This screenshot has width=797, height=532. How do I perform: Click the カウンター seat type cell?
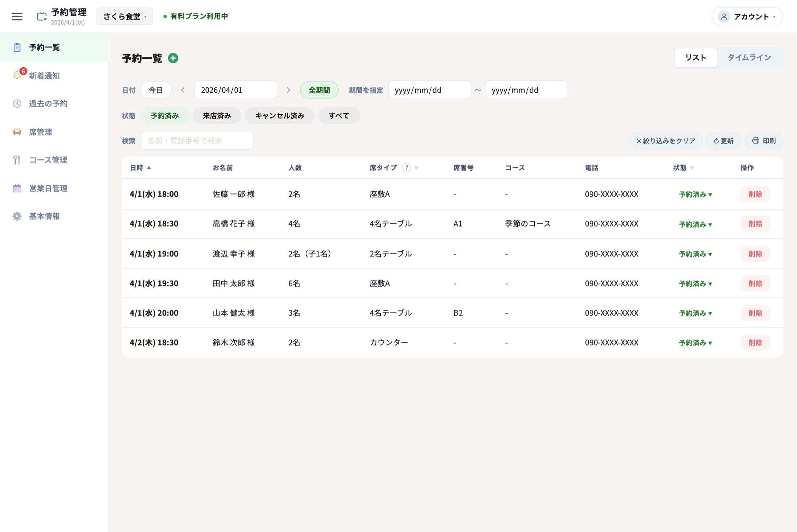click(389, 343)
